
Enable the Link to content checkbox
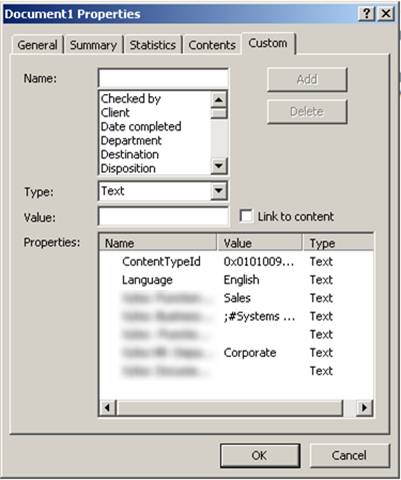246,216
